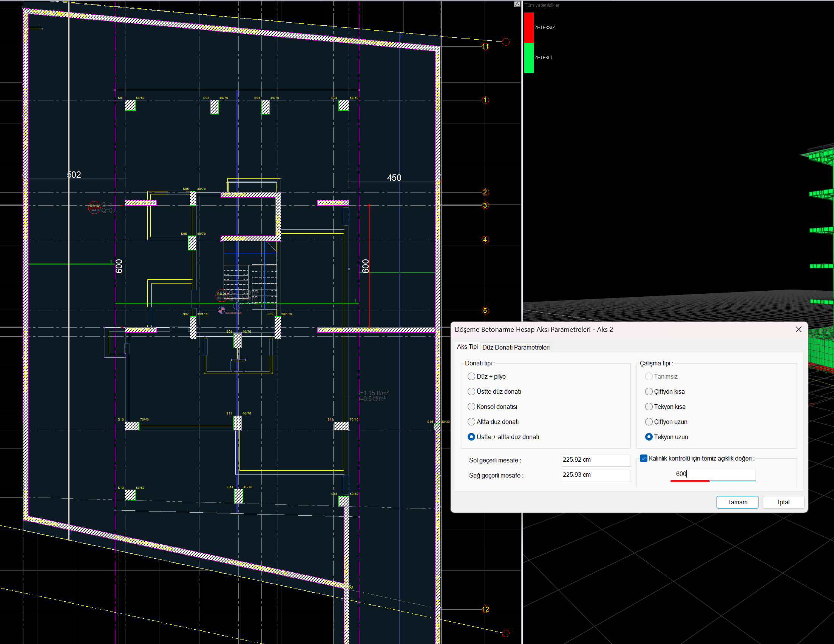Select Altta düz donatı option

point(493,422)
